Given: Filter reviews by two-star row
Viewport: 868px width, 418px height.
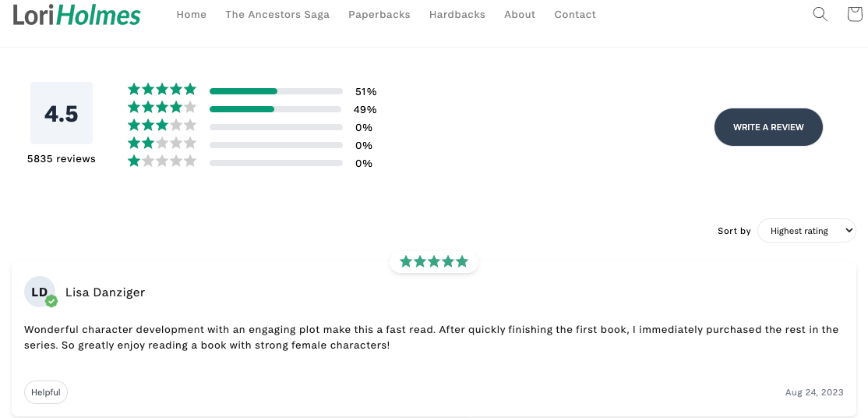Looking at the screenshot, I should (252, 145).
